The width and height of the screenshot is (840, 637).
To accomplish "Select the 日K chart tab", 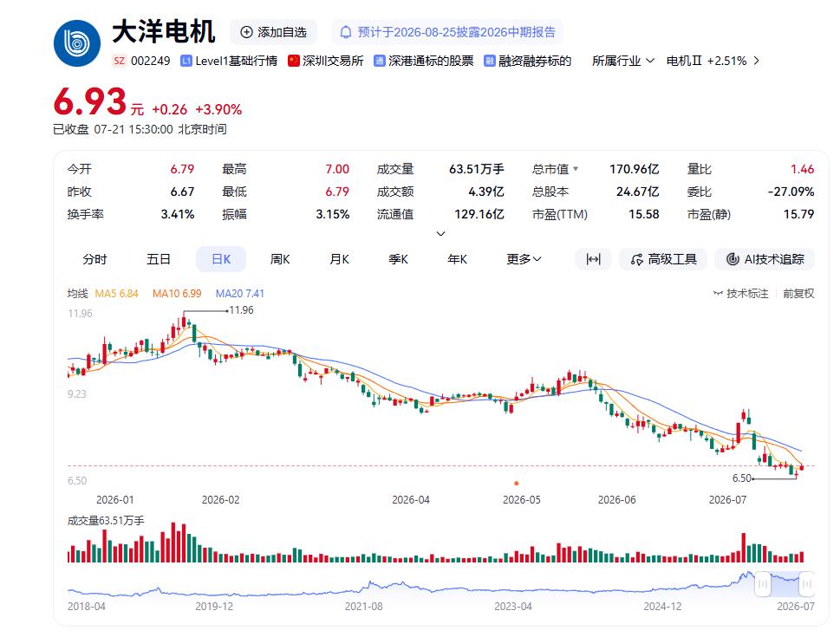I will coord(221,259).
